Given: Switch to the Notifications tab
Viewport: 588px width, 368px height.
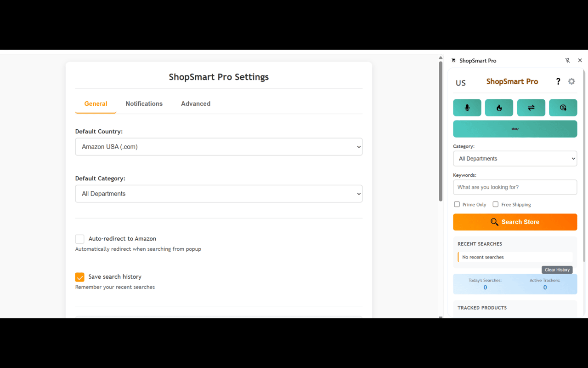Looking at the screenshot, I should (144, 104).
